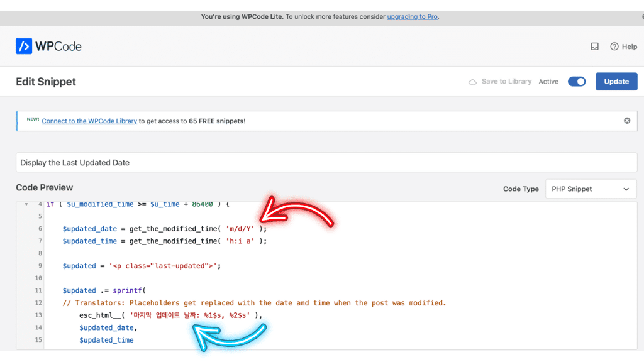644x362 pixels.
Task: Open the inbox notifications icon
Action: pyautogui.click(x=594, y=47)
